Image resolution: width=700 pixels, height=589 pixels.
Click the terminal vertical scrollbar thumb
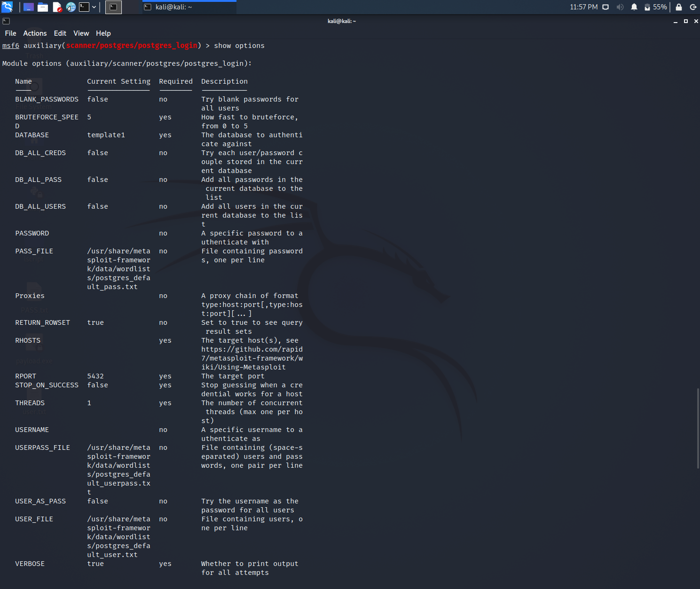tap(698, 428)
